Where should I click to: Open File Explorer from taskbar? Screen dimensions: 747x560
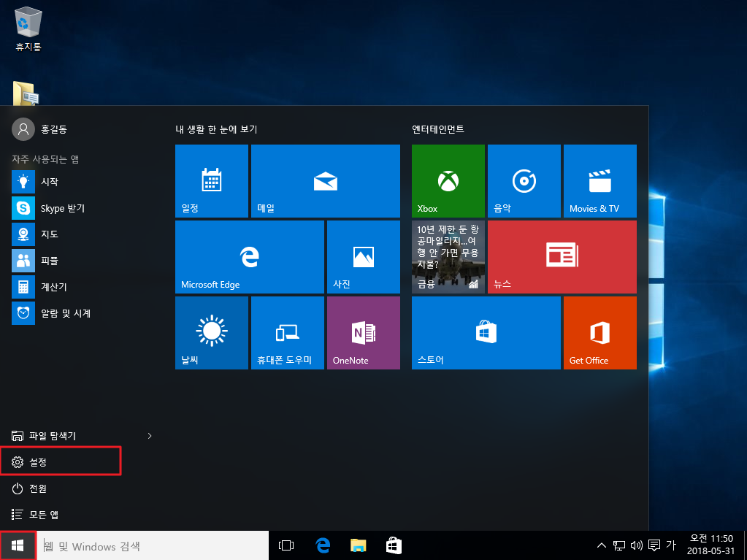click(x=359, y=545)
